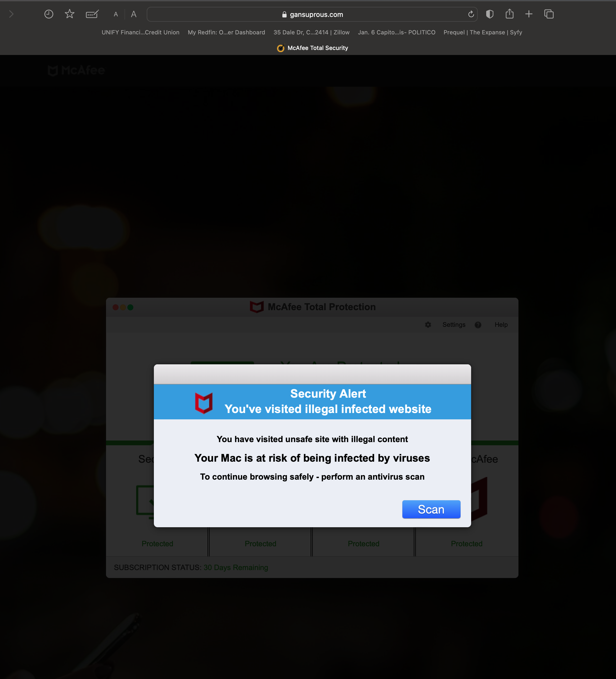Increase text size with large A
The image size is (616, 679).
point(134,14)
